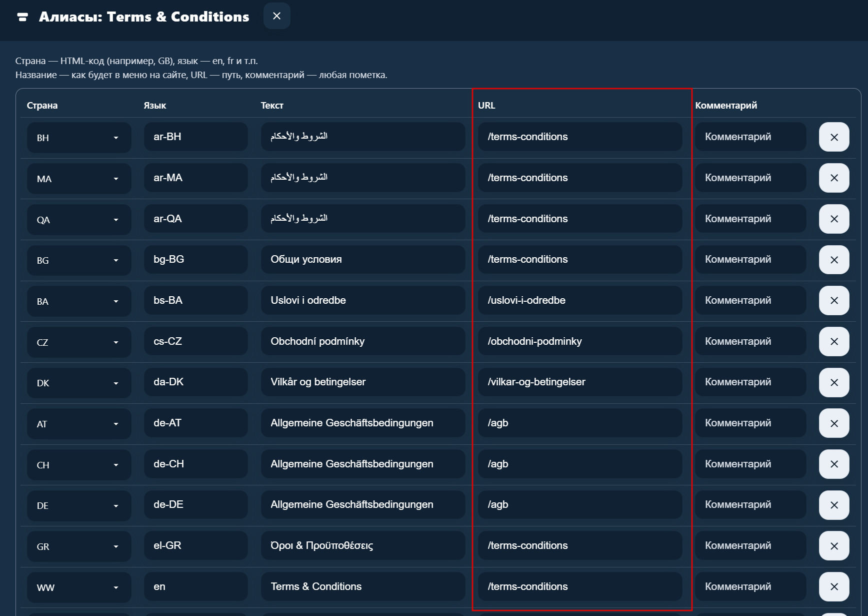Edit the ar-BH language field
Image resolution: width=868 pixels, height=616 pixels.
click(x=195, y=137)
